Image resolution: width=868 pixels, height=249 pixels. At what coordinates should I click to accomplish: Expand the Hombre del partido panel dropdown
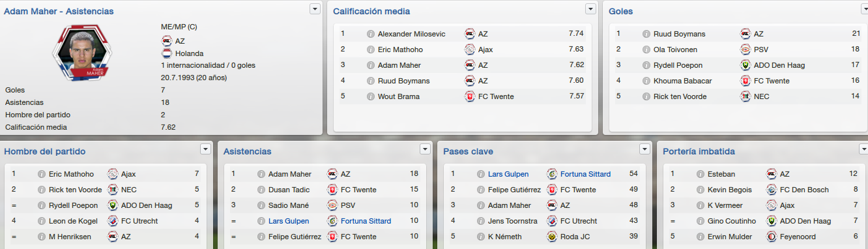(x=206, y=149)
